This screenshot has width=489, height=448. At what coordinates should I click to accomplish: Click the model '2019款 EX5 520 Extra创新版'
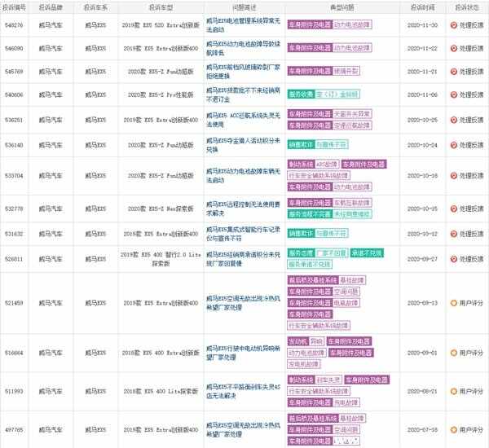coord(161,25)
